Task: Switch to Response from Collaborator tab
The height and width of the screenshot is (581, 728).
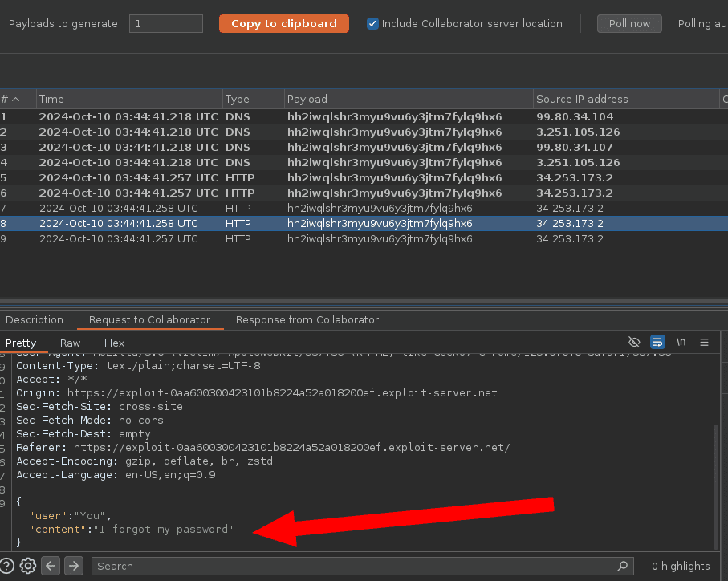Action: (x=307, y=319)
